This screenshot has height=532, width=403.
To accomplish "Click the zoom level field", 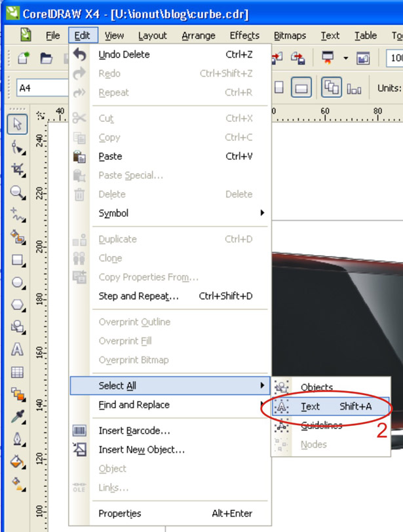I will (x=395, y=58).
